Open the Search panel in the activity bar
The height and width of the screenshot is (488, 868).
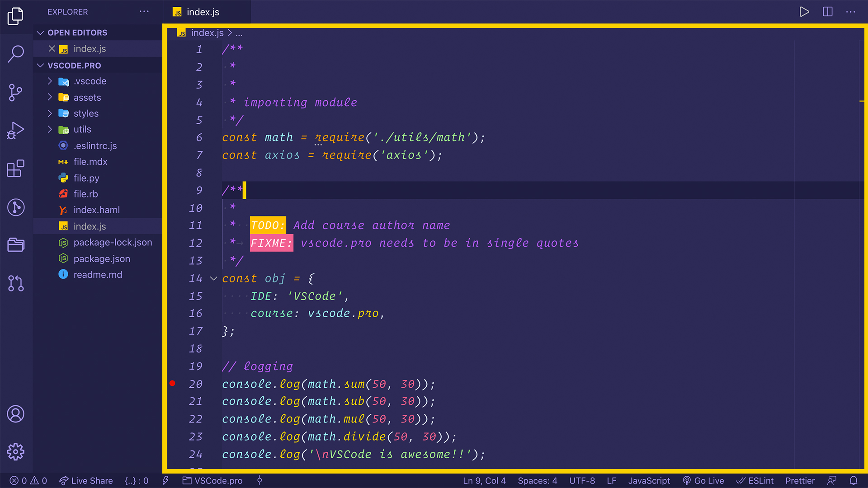pyautogui.click(x=16, y=54)
